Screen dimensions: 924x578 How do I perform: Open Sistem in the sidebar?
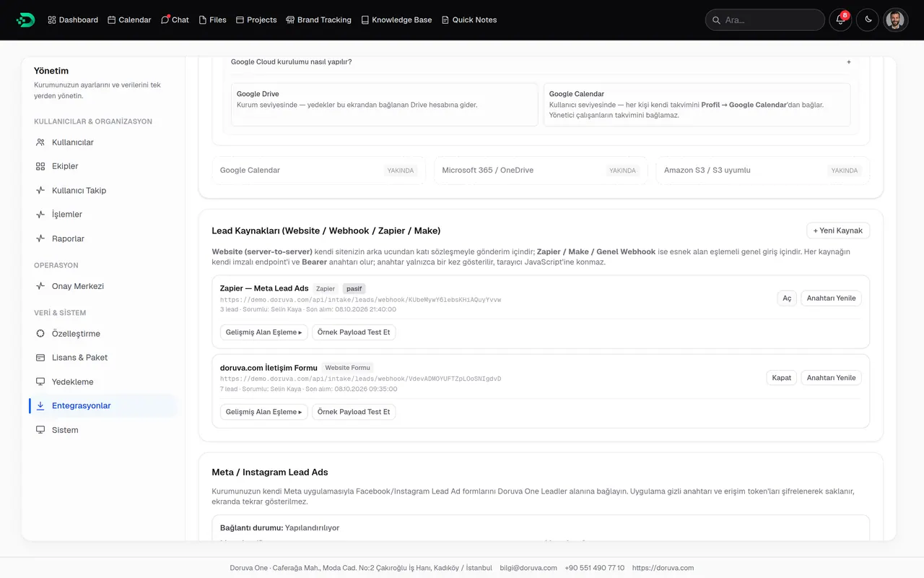click(x=103, y=430)
